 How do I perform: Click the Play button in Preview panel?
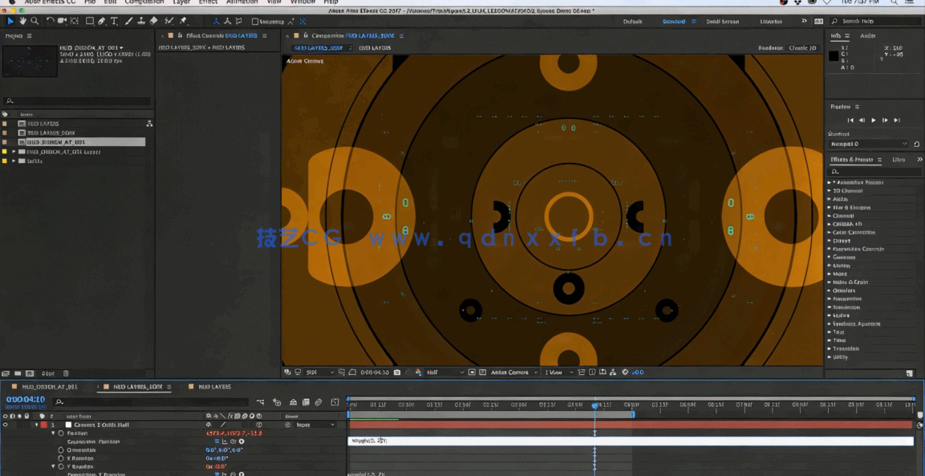point(873,120)
